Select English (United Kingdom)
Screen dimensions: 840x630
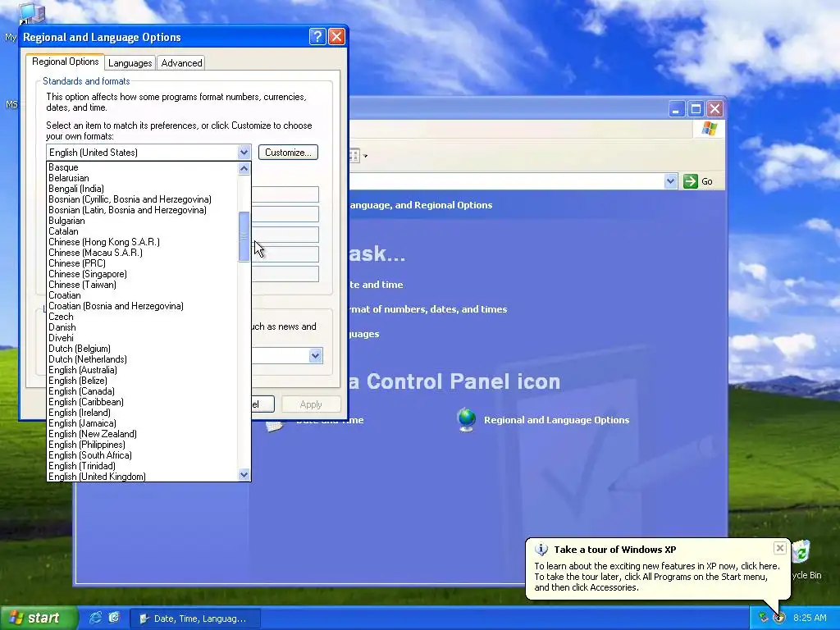tap(142, 477)
